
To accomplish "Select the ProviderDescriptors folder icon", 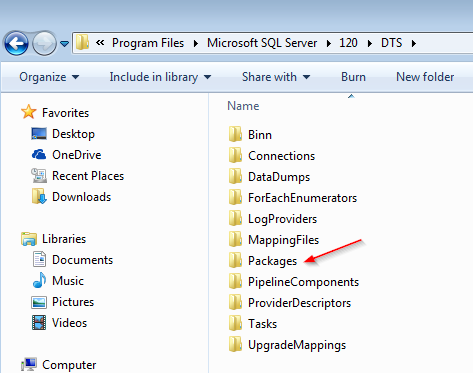I will (x=235, y=302).
